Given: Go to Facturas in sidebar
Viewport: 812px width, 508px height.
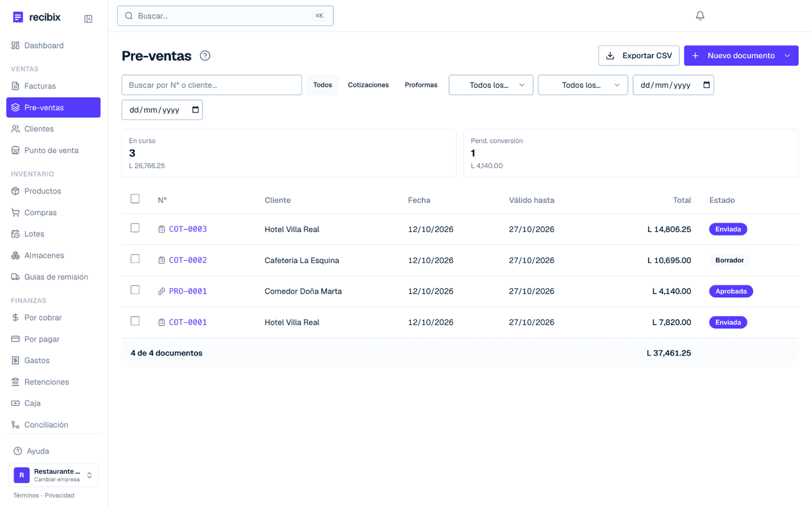Looking at the screenshot, I should pyautogui.click(x=54, y=86).
